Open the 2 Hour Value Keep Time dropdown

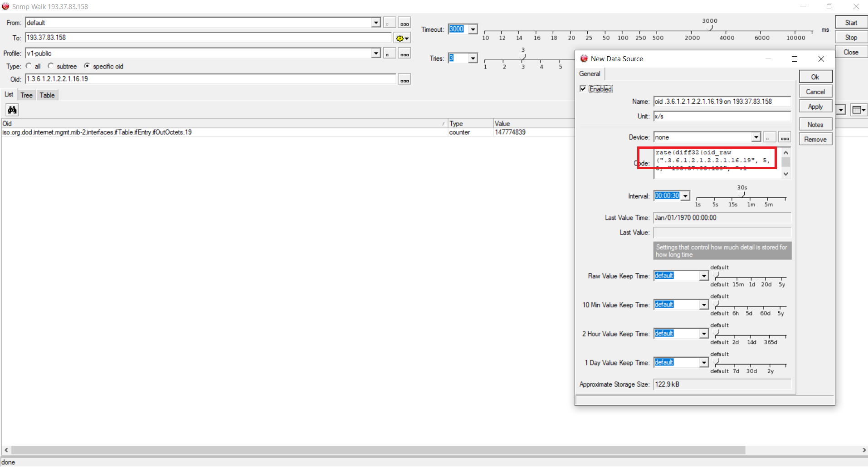(704, 334)
